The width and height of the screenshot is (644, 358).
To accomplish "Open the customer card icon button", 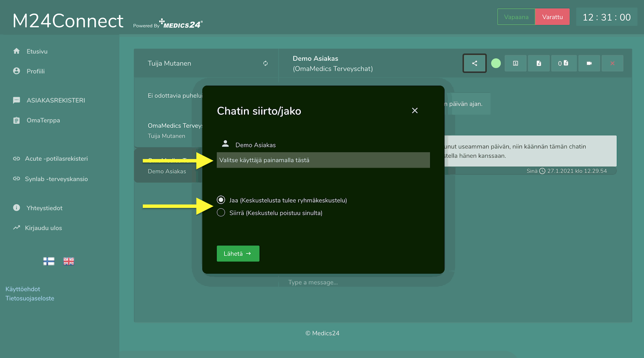I will click(x=515, y=63).
